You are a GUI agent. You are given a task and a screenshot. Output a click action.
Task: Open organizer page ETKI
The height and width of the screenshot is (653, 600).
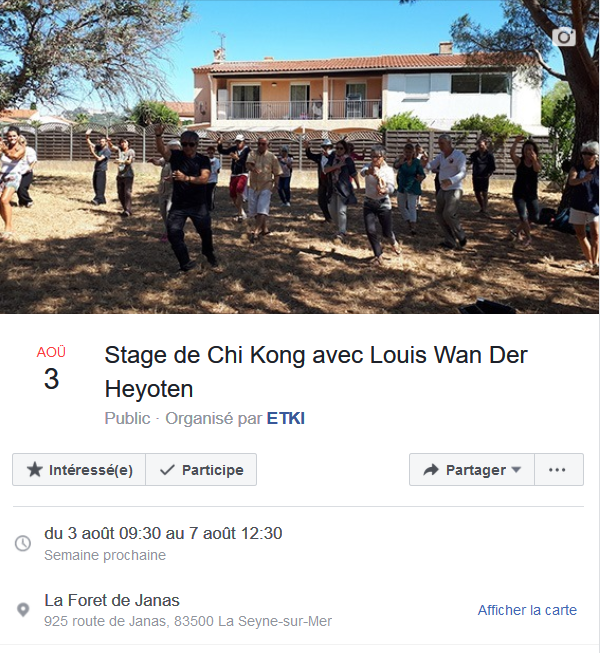click(x=286, y=418)
